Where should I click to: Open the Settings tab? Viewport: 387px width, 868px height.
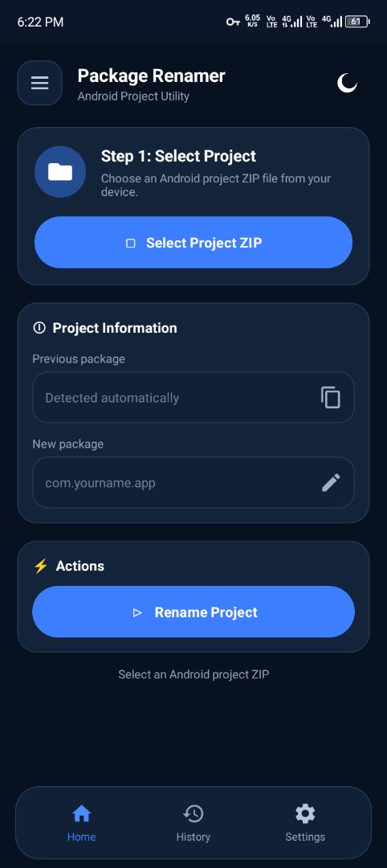(305, 823)
